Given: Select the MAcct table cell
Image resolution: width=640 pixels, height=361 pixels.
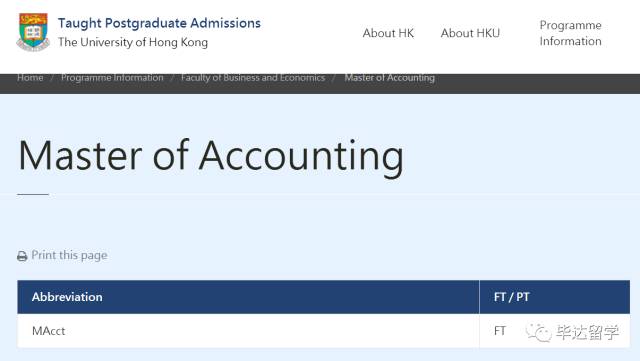Looking at the screenshot, I should (248, 331).
